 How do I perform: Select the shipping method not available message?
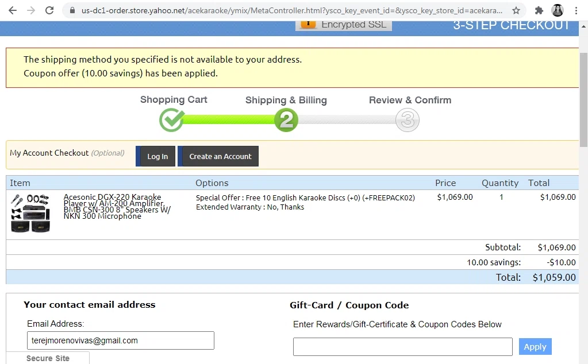coord(163,60)
